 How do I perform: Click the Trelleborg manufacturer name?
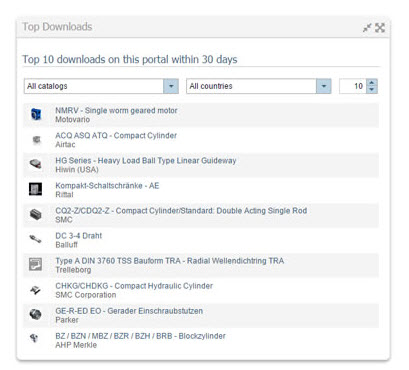73,270
